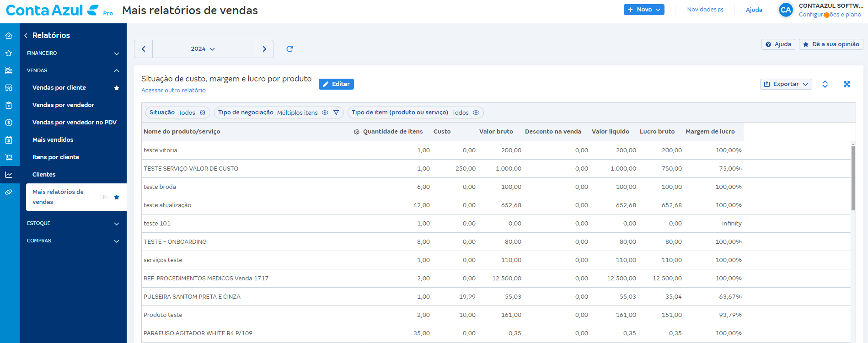This screenshot has height=343, width=868.
Task: Open favorites star outline in the left rail
Action: pos(9,53)
